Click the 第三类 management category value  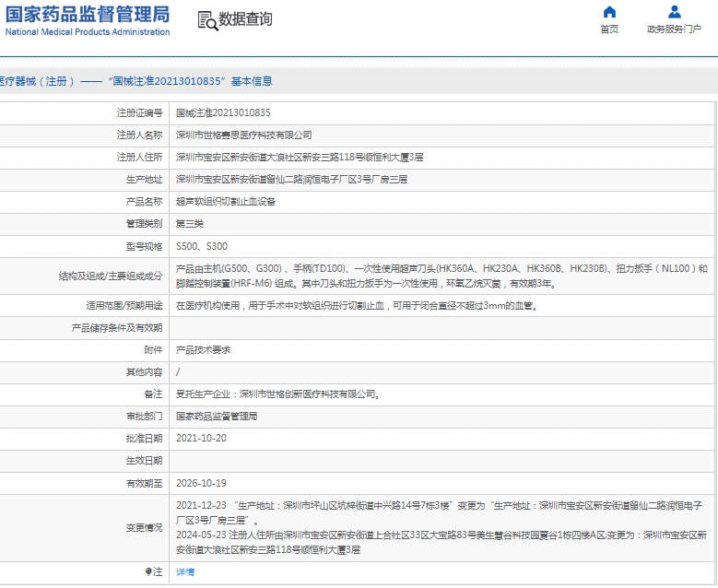click(190, 224)
